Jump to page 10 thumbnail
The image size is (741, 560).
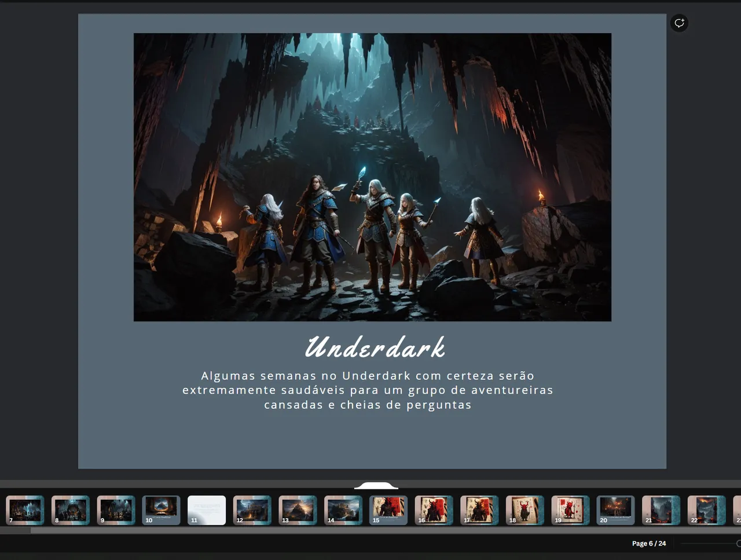(162, 510)
